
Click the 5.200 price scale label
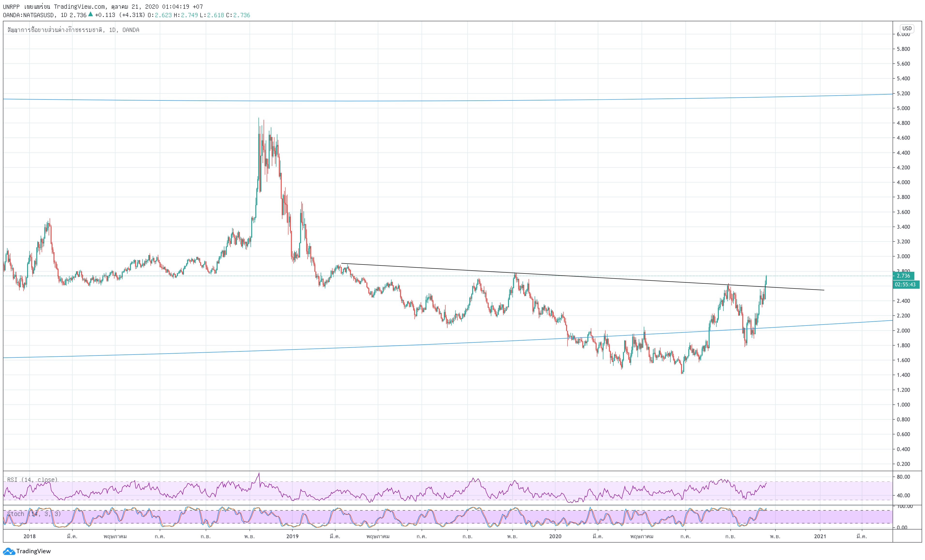pos(903,93)
